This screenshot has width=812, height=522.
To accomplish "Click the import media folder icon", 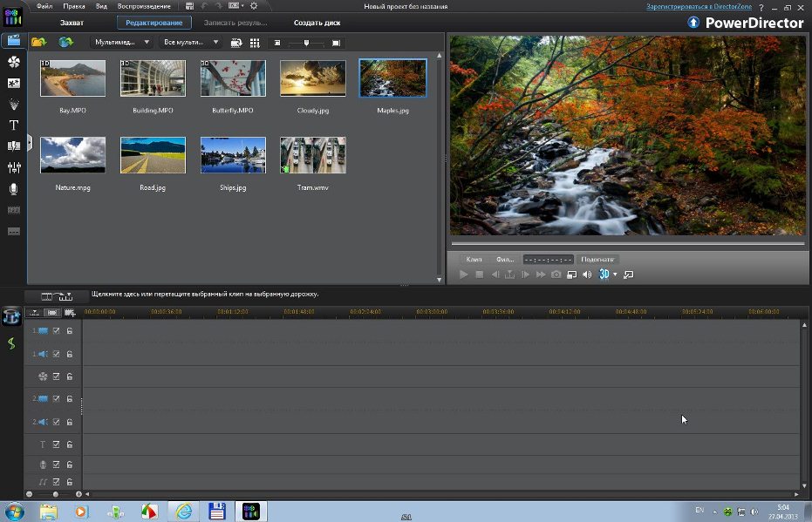I will tap(38, 42).
